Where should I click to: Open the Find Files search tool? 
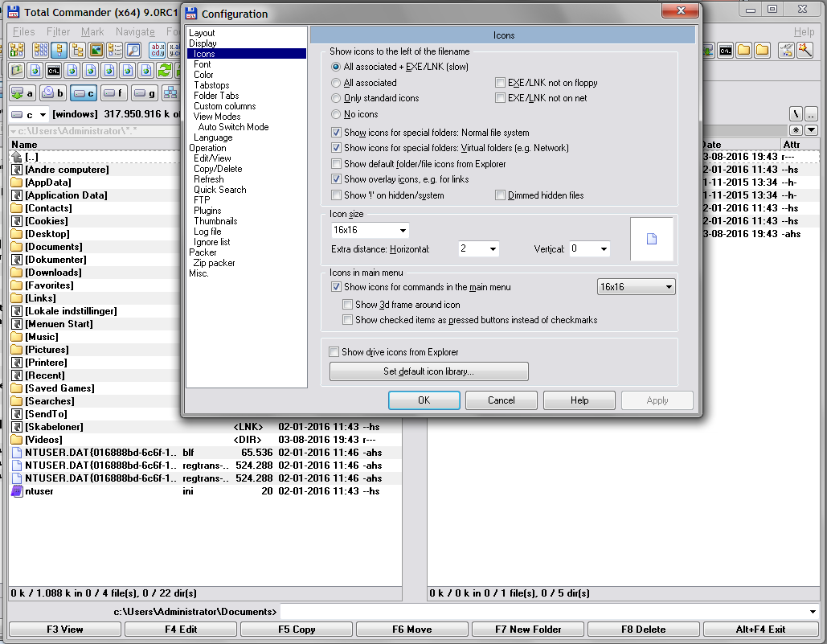(x=132, y=50)
